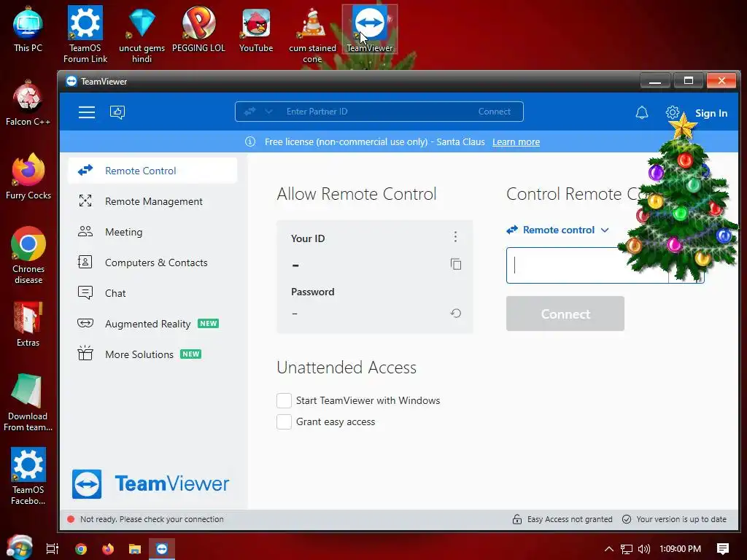Click Sign In in TeamViewer header
The width and height of the screenshot is (747, 560).
coord(711,113)
